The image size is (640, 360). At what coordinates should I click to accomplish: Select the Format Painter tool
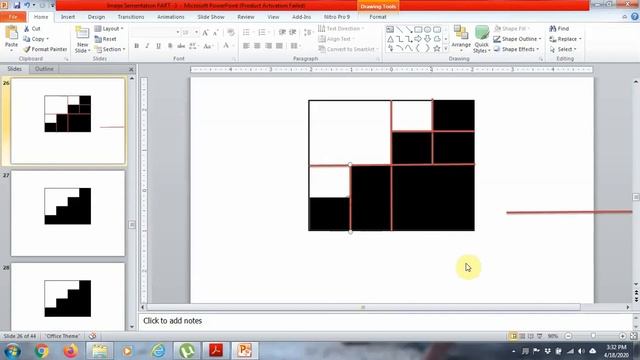pos(45,49)
